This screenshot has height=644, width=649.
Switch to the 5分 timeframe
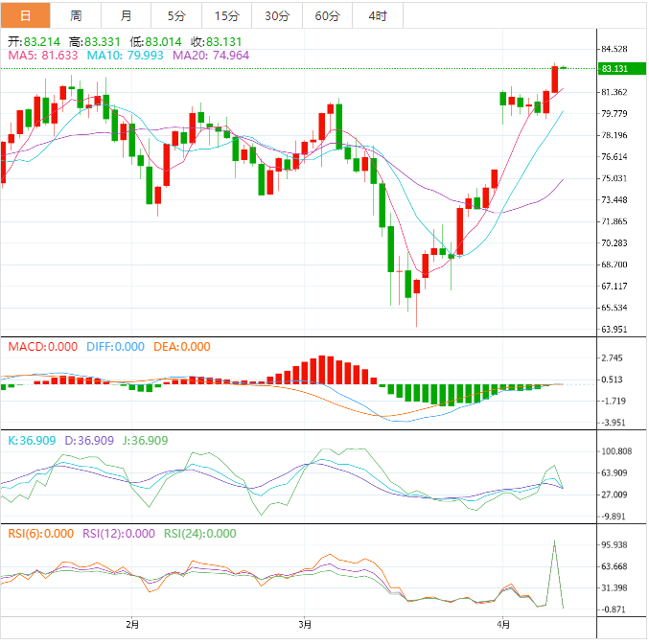(x=176, y=15)
